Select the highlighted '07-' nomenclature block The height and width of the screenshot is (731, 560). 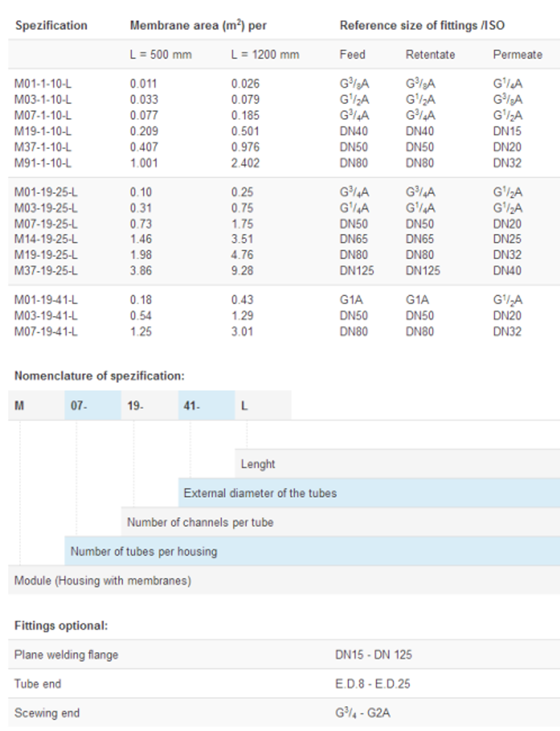click(x=93, y=406)
